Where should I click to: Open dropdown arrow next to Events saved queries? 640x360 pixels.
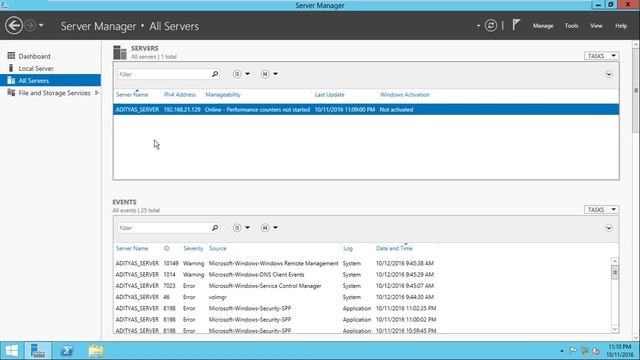(x=276, y=228)
